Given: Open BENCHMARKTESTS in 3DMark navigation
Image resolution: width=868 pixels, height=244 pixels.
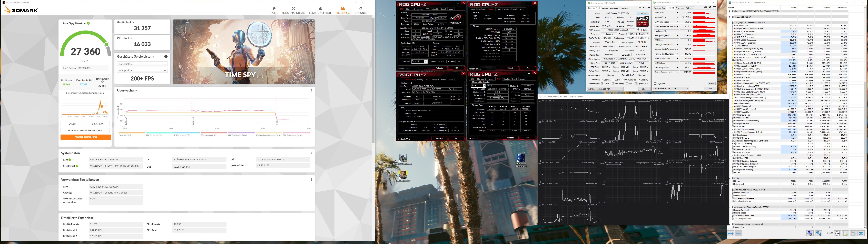Looking at the screenshot, I should point(293,10).
